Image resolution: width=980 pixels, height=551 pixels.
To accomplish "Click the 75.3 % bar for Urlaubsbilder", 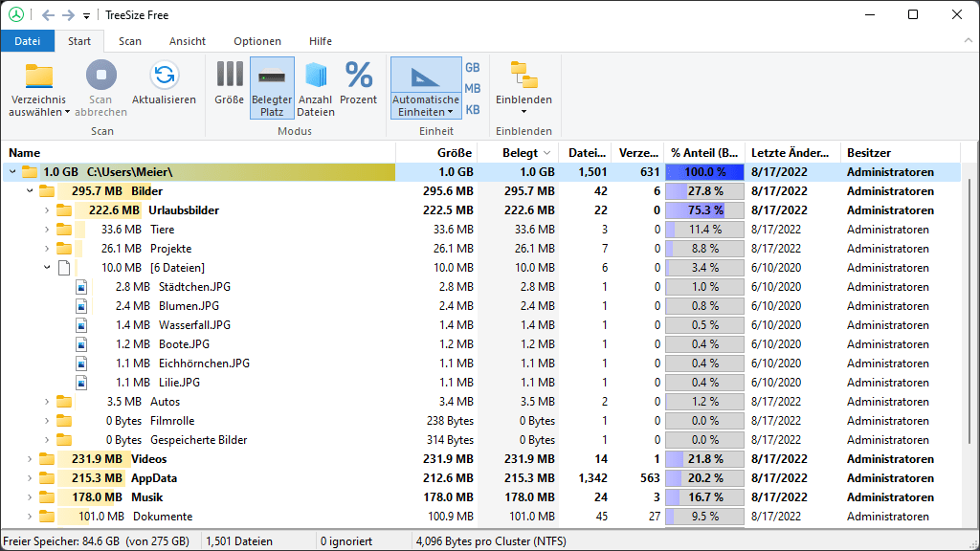I will 704,210.
